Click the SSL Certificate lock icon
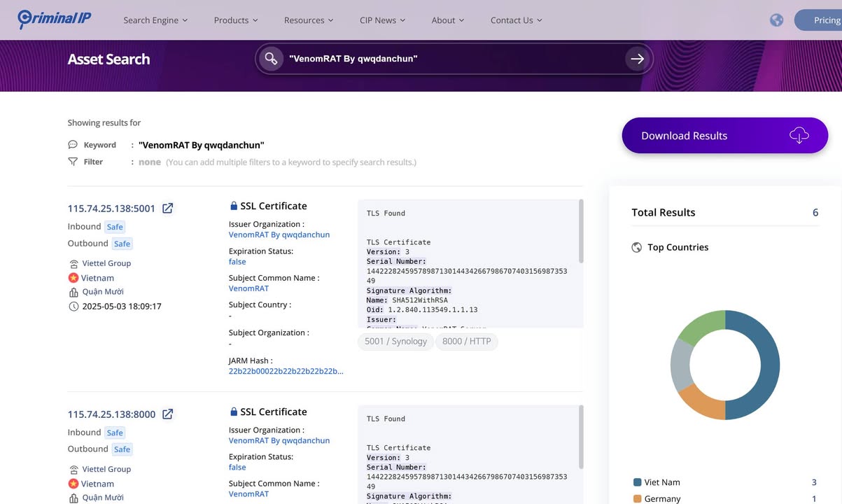 [x=234, y=205]
